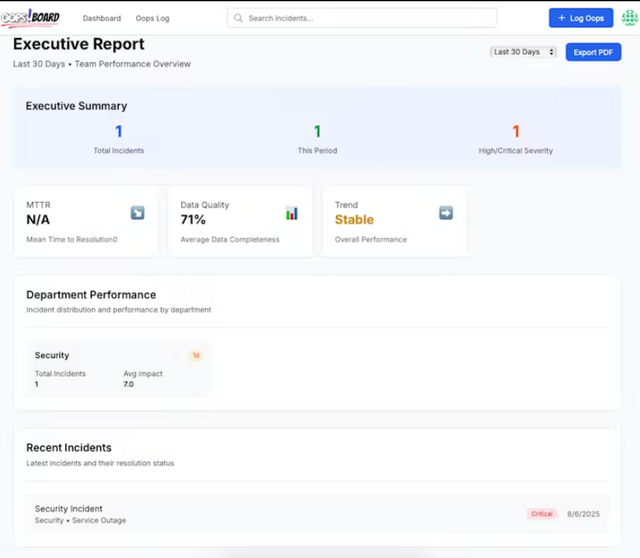640x558 pixels.
Task: Select the High/Critical Severity value
Action: (516, 131)
